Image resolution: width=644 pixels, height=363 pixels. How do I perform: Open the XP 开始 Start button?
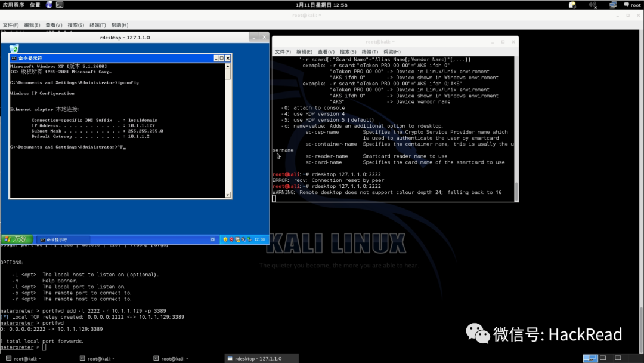(x=17, y=239)
